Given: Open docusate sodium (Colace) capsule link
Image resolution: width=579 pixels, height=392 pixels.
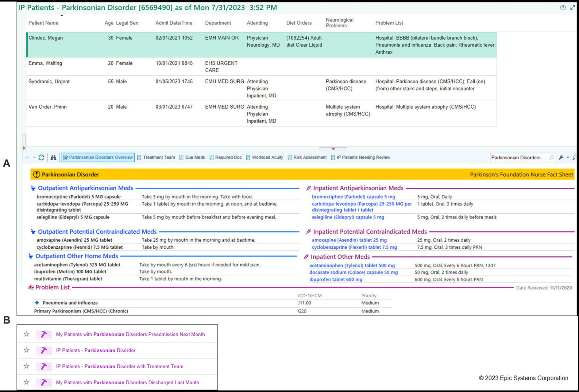Looking at the screenshot, I should (x=353, y=273).
